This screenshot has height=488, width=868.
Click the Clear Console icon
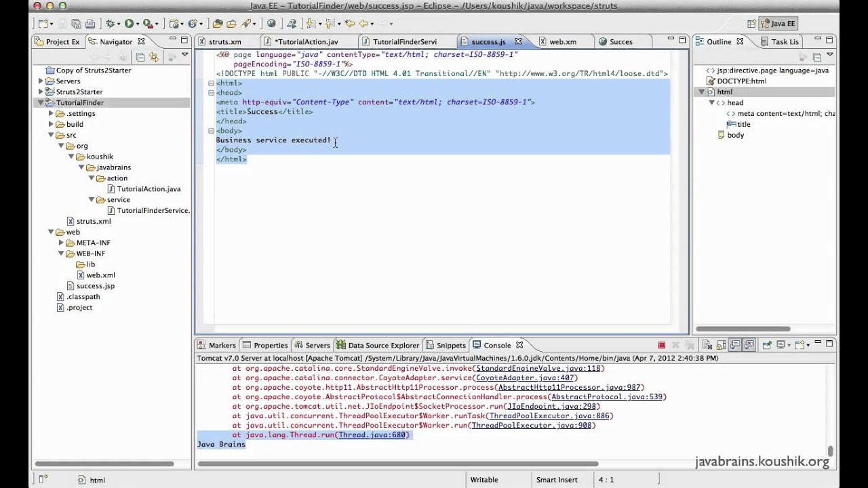tap(707, 345)
